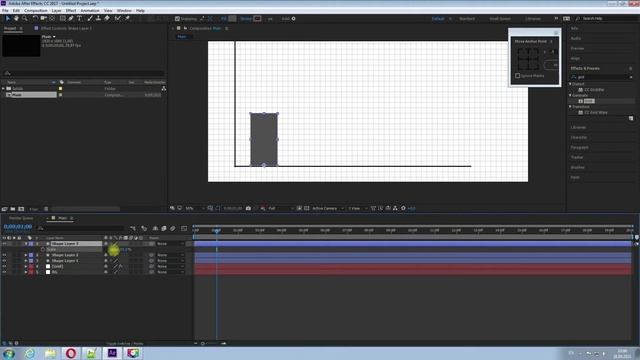Select the Brush tool

coord(90,18)
